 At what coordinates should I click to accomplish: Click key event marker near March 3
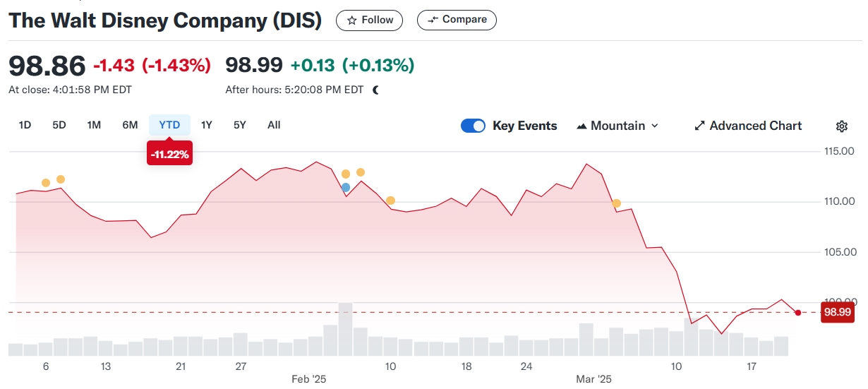pyautogui.click(x=616, y=203)
